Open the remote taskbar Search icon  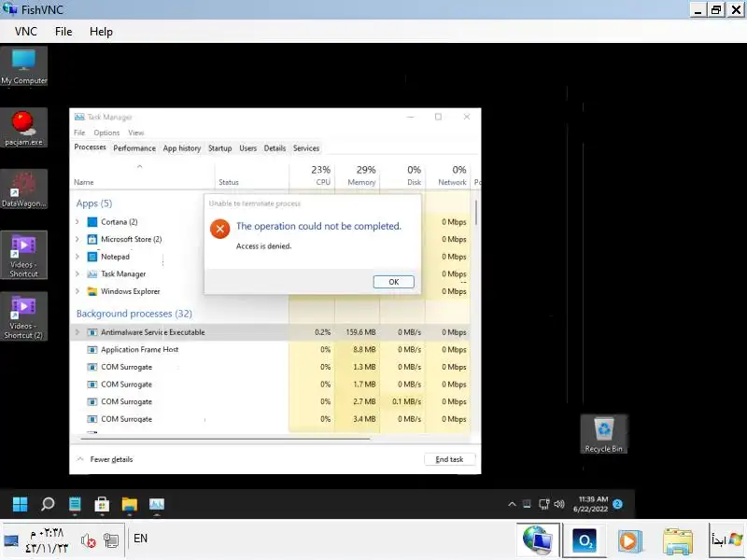click(x=48, y=504)
